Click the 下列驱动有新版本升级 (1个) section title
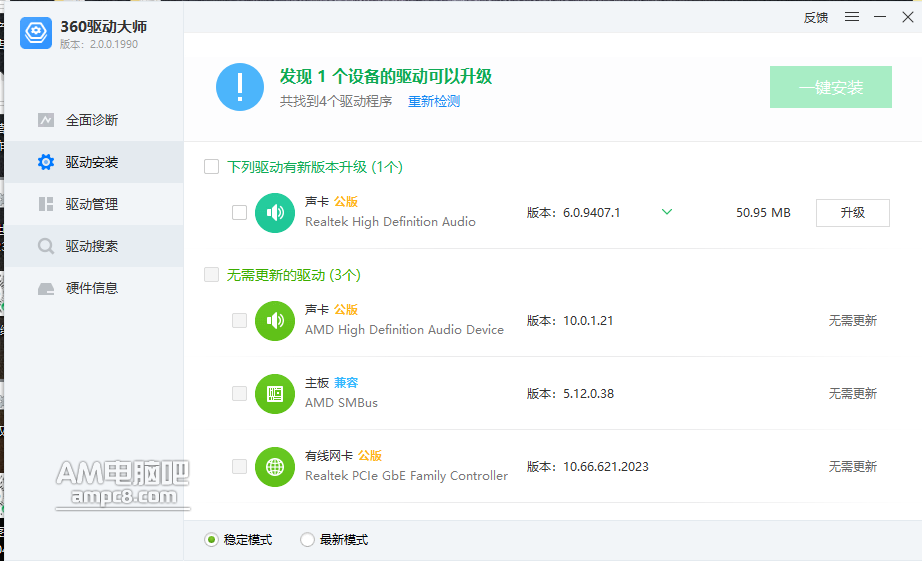Viewport: 922px width, 561px height. (x=315, y=167)
